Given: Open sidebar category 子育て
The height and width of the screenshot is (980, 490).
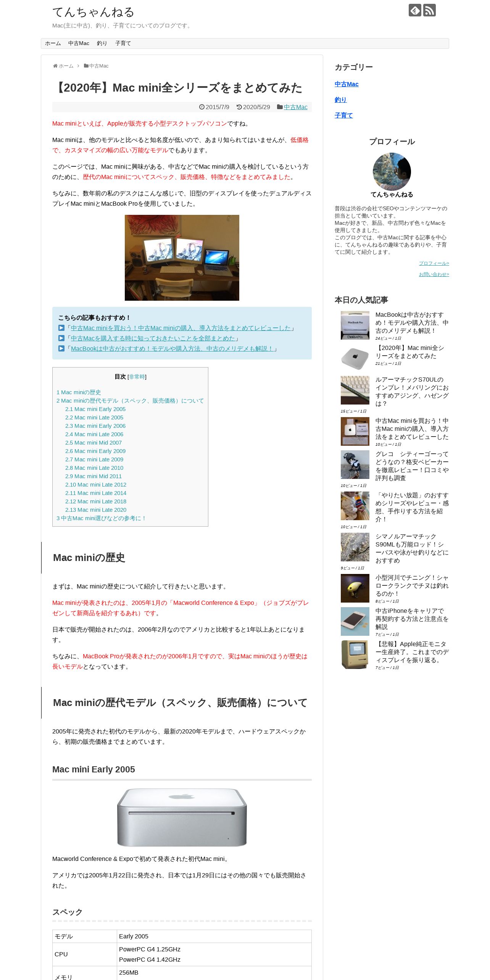Looking at the screenshot, I should click(x=344, y=116).
